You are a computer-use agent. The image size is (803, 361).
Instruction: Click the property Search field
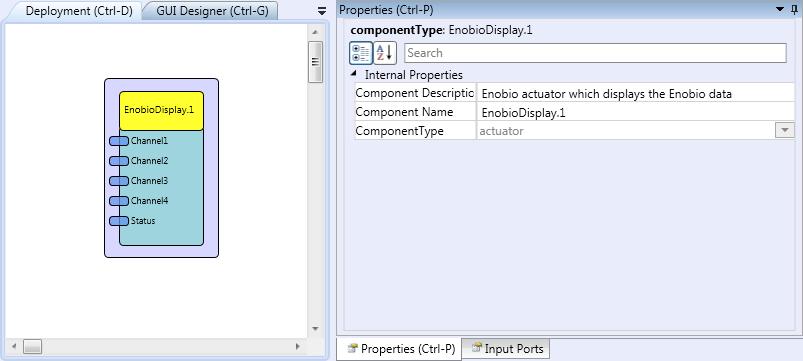pos(595,53)
